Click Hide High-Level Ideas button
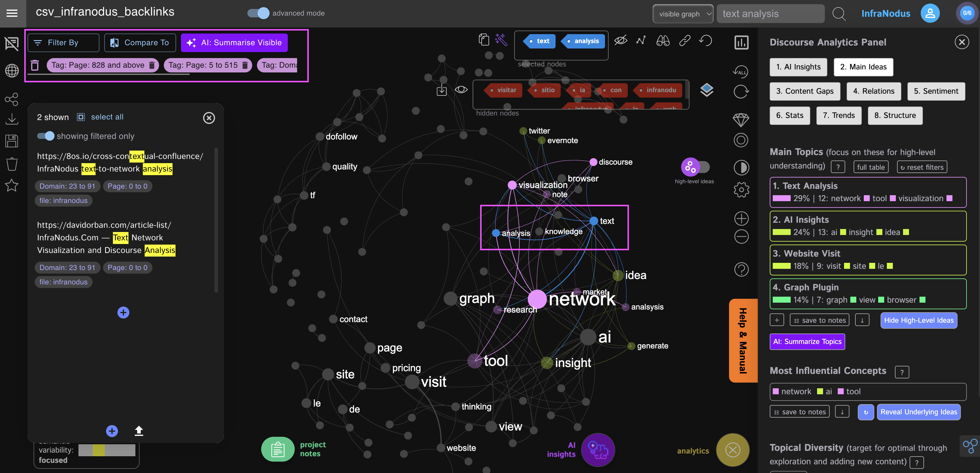 918,320
